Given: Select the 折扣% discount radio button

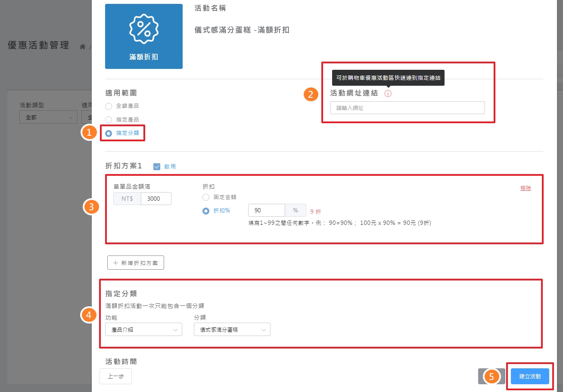Looking at the screenshot, I should [206, 211].
